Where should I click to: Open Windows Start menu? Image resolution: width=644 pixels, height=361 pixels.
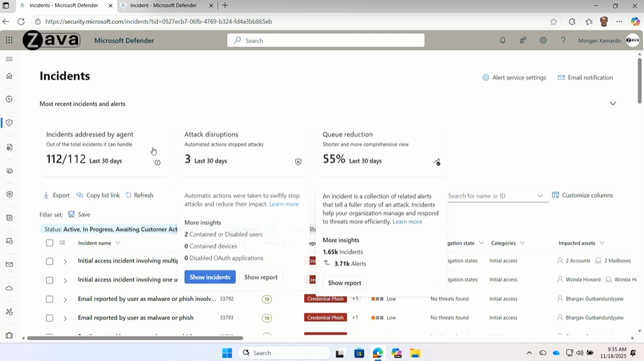(x=227, y=353)
